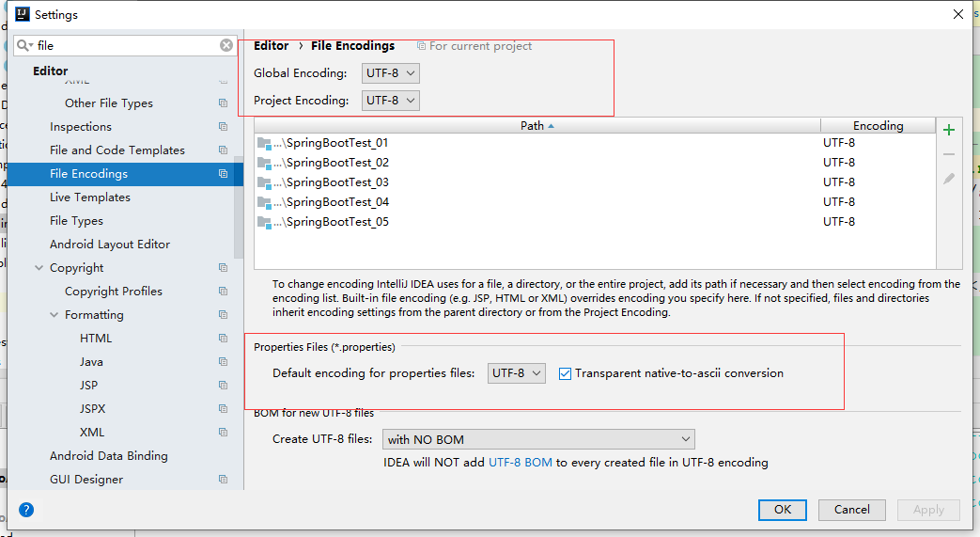Select Live Templates in settings tree

(x=90, y=197)
